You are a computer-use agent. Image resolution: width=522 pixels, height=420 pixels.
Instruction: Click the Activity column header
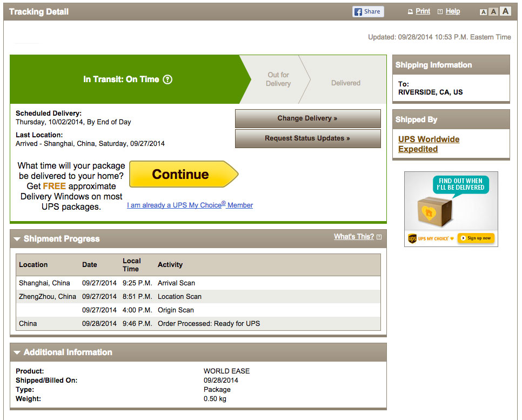(170, 265)
